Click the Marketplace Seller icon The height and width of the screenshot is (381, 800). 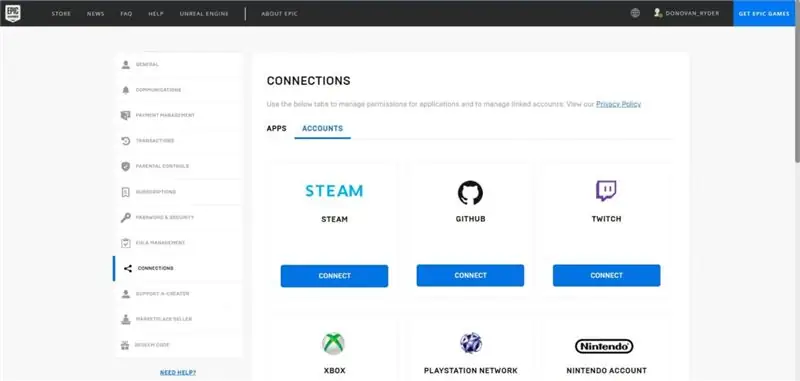(126, 319)
